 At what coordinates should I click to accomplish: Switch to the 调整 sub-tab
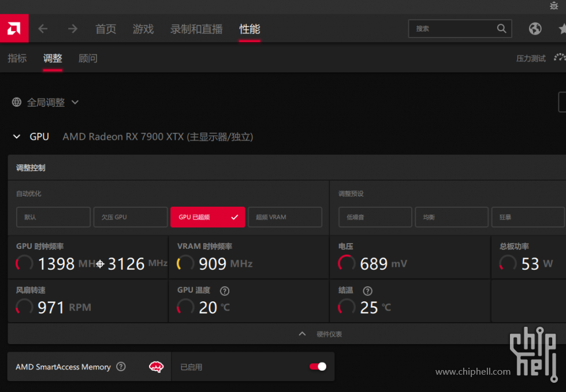53,58
